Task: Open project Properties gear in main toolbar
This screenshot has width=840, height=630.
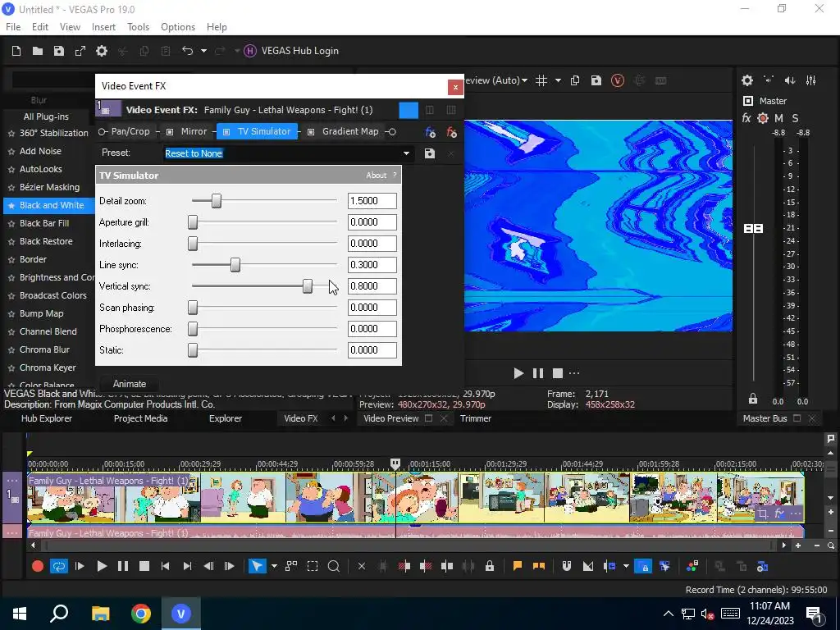Action: pos(102,51)
